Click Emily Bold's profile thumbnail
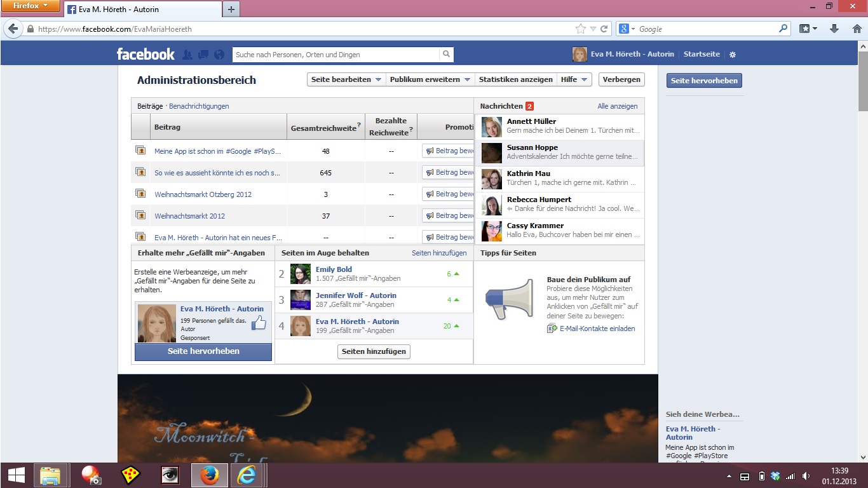The image size is (868, 488). click(x=301, y=274)
